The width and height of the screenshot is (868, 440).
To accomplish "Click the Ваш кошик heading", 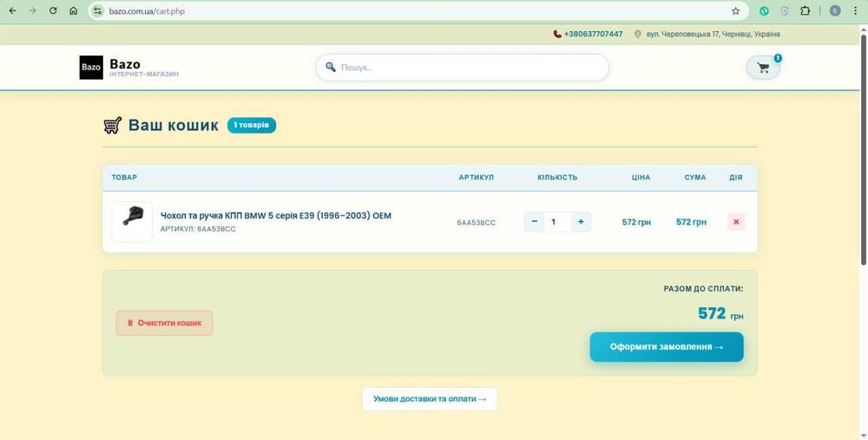I will coord(174,125).
